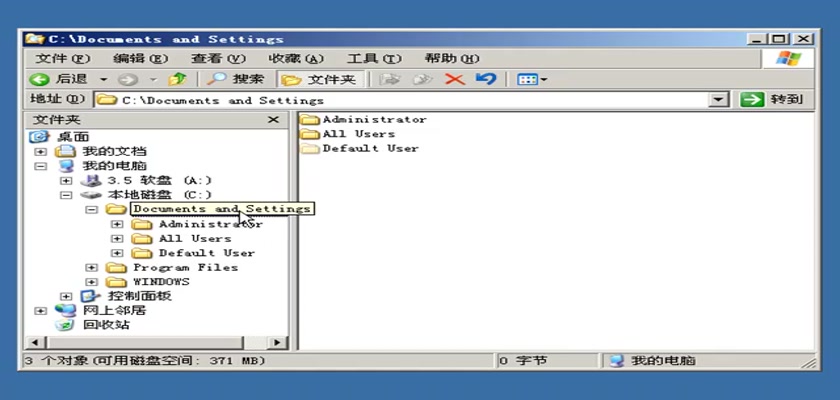This screenshot has width=840, height=400.
Task: Close the Folders pane with X
Action: (x=273, y=120)
